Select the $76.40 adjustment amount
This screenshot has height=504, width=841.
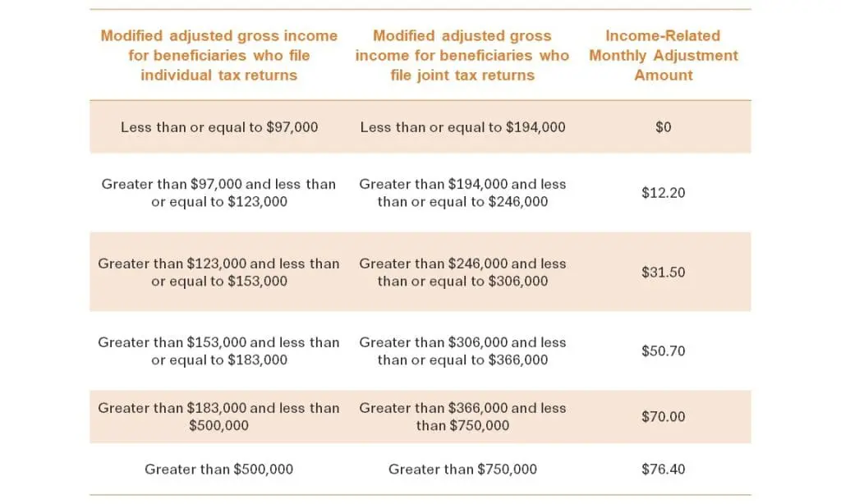point(664,470)
